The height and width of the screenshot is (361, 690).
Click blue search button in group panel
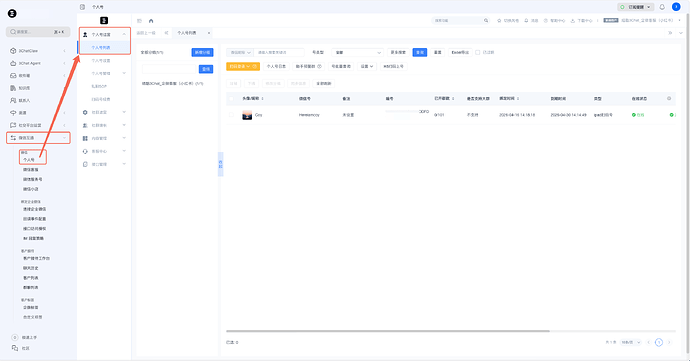coord(206,69)
